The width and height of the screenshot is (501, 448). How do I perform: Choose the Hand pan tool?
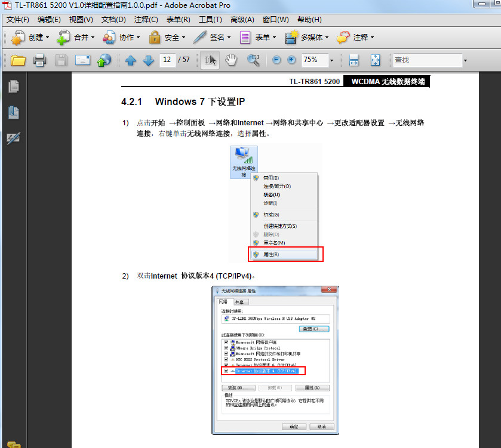coord(231,60)
